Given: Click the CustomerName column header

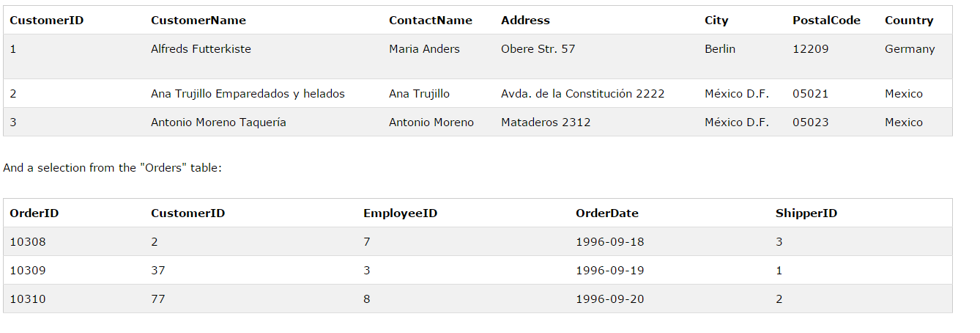Looking at the screenshot, I should tap(198, 21).
